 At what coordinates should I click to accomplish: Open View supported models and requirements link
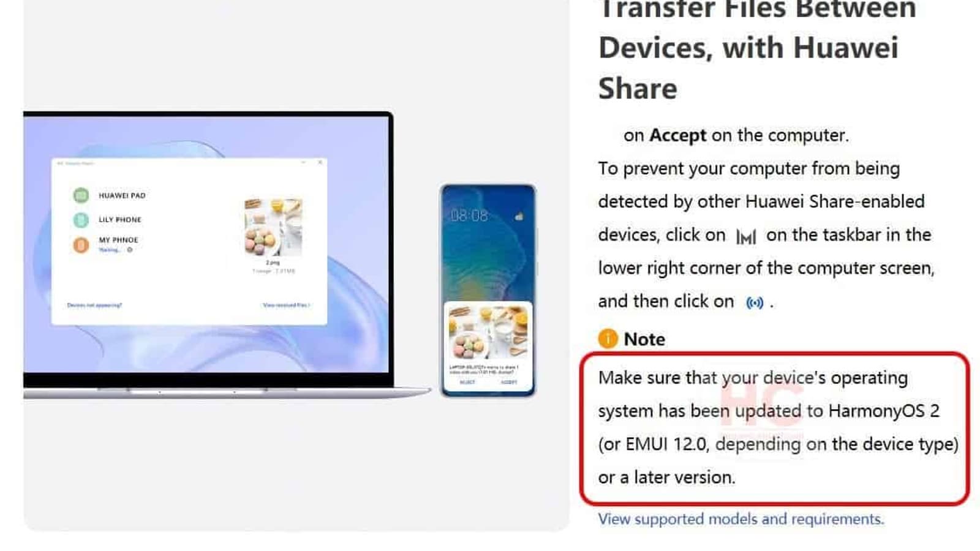741,519
